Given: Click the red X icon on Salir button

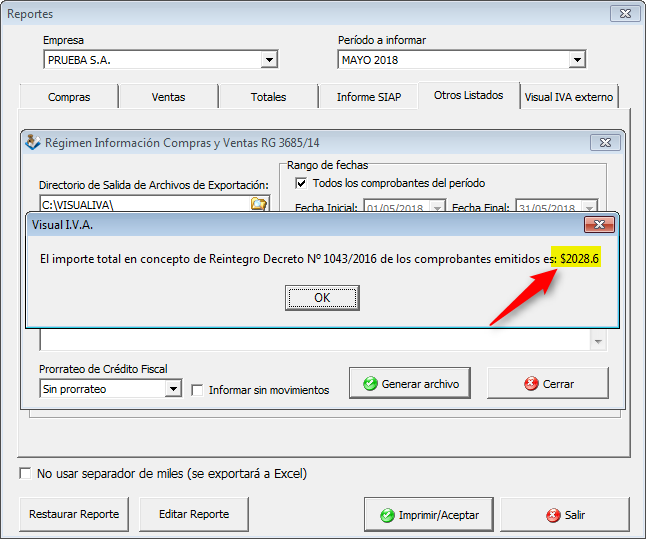Looking at the screenshot, I should point(552,516).
